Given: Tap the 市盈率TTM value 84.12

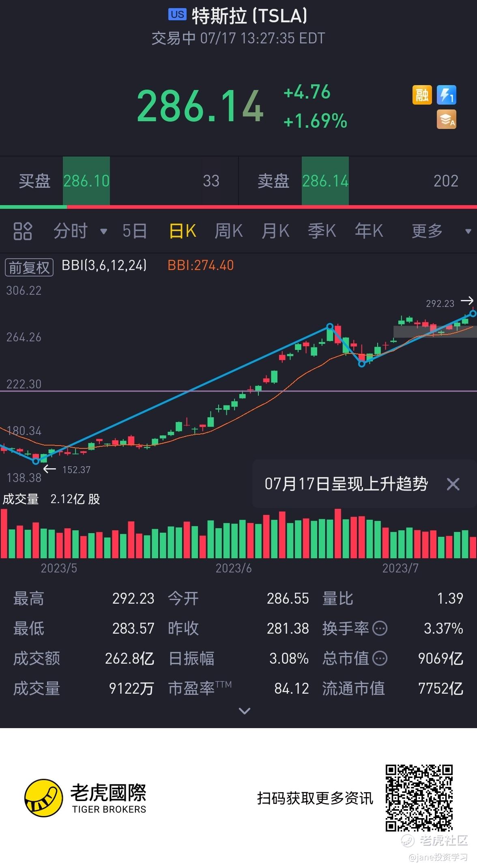Looking at the screenshot, I should click(292, 688).
